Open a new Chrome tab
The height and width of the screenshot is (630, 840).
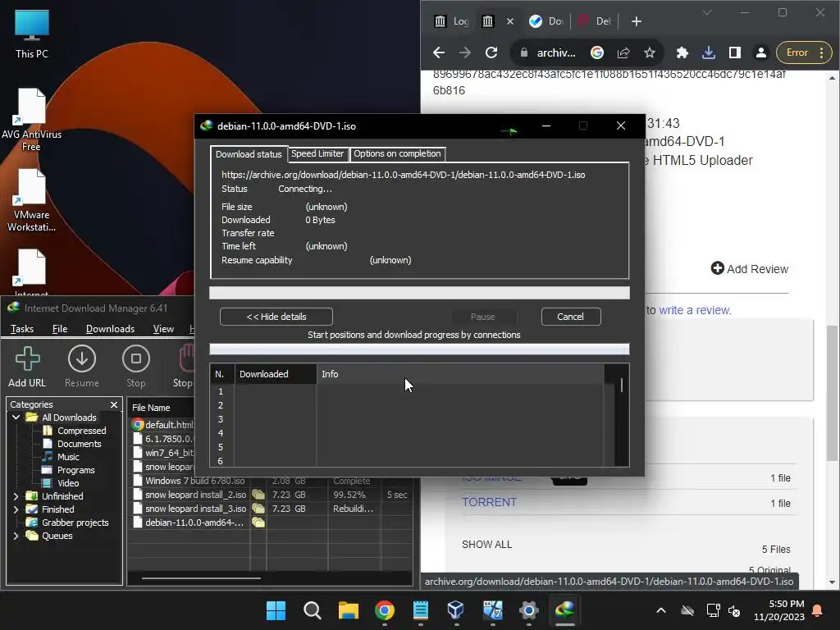[x=637, y=21]
